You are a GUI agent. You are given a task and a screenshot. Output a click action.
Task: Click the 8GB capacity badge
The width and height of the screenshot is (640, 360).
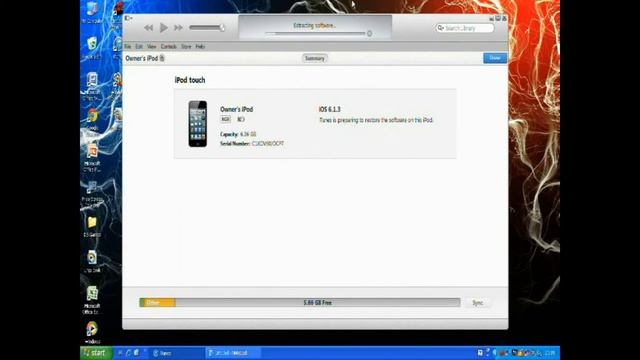click(225, 119)
